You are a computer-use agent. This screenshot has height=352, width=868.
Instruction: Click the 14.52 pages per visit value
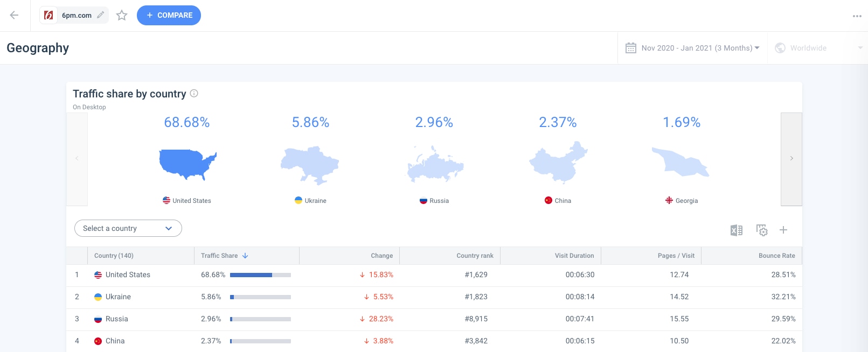click(679, 297)
